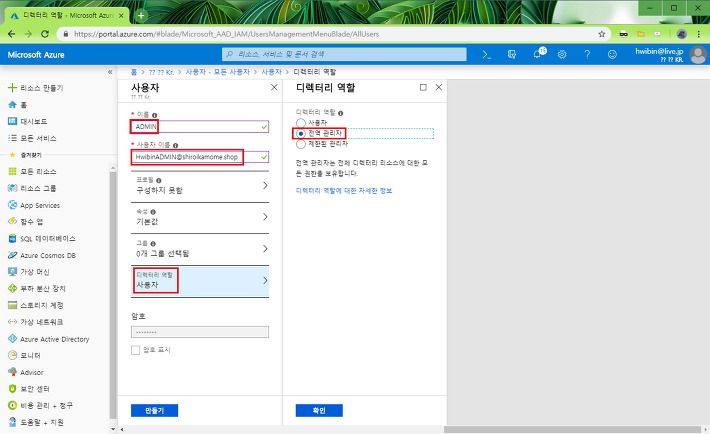Click the user account avatar

coord(698,55)
